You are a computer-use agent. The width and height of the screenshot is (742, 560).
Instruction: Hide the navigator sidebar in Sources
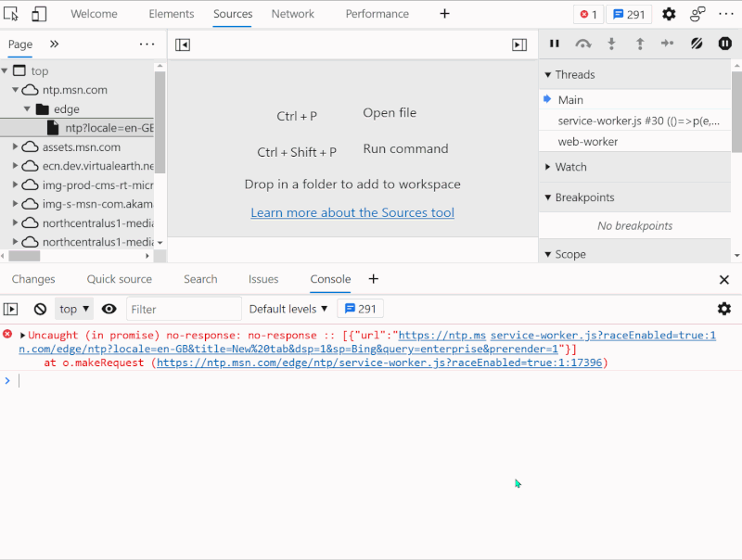tap(181, 44)
